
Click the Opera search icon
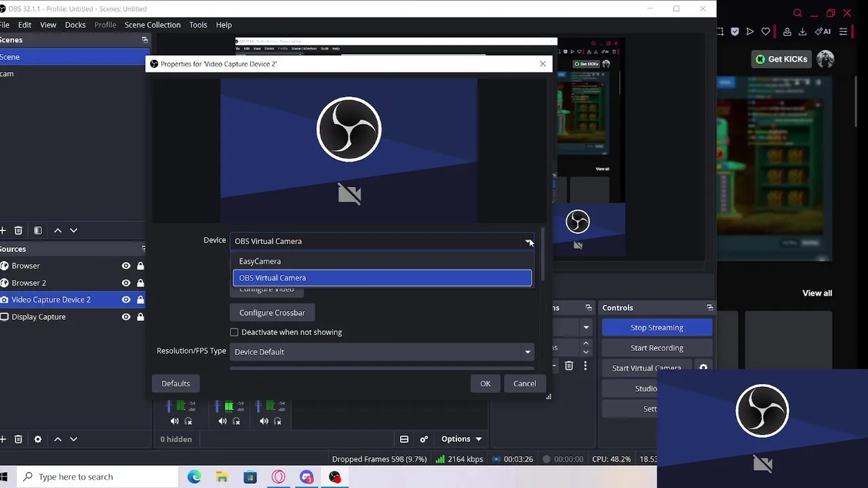pyautogui.click(x=797, y=13)
